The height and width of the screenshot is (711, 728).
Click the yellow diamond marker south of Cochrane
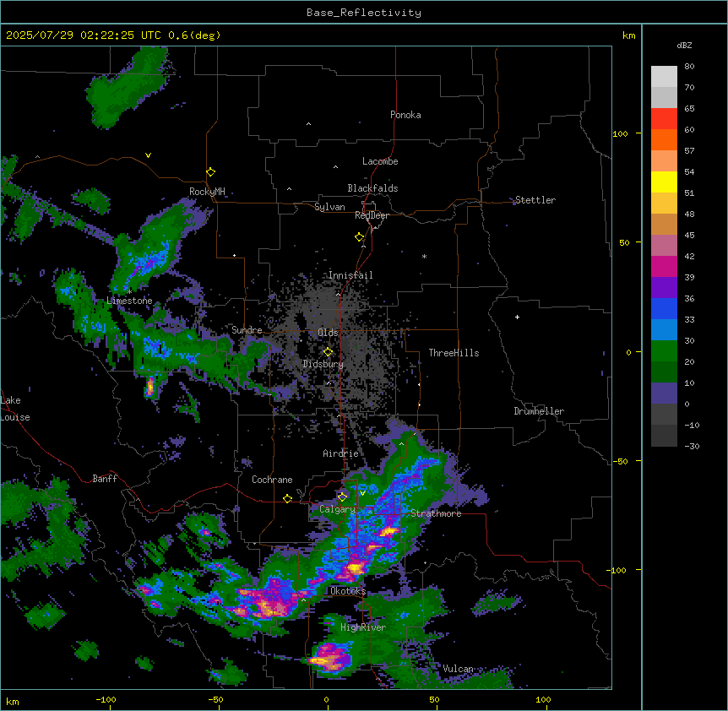[x=287, y=499]
